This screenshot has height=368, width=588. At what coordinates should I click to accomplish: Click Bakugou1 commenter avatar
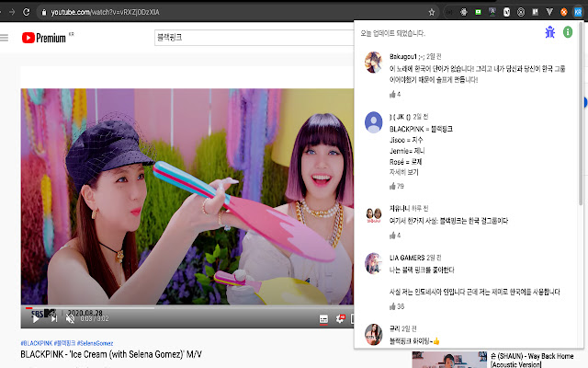[x=373, y=62]
